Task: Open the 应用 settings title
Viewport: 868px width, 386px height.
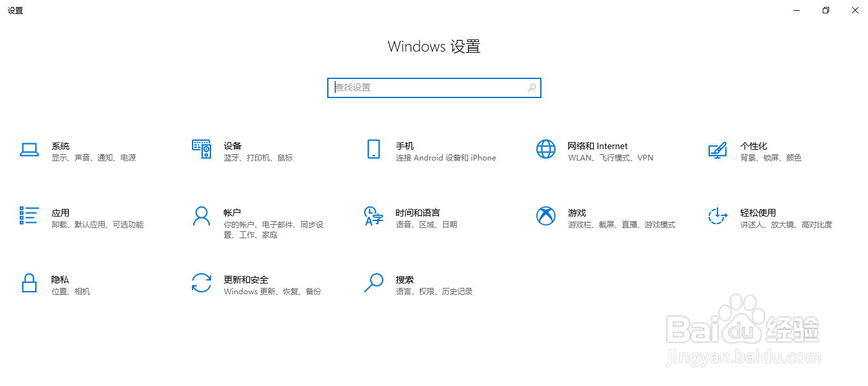Action: (x=61, y=213)
